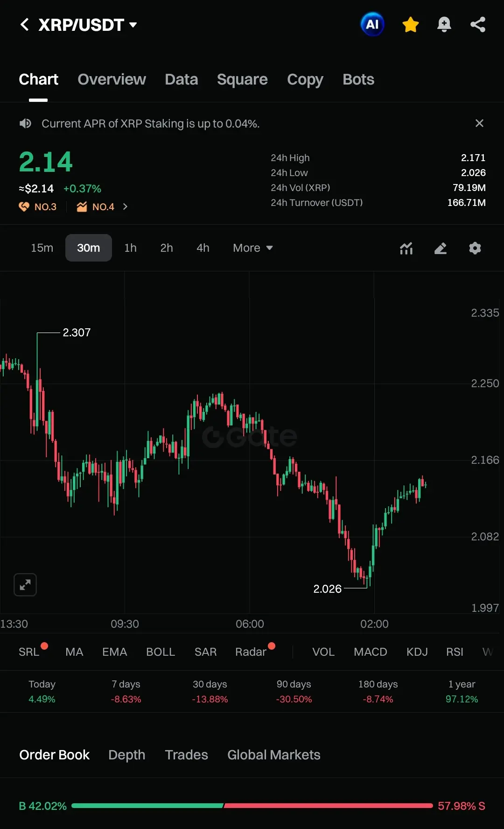
Task: Toggle the MA indicator
Action: 74,652
